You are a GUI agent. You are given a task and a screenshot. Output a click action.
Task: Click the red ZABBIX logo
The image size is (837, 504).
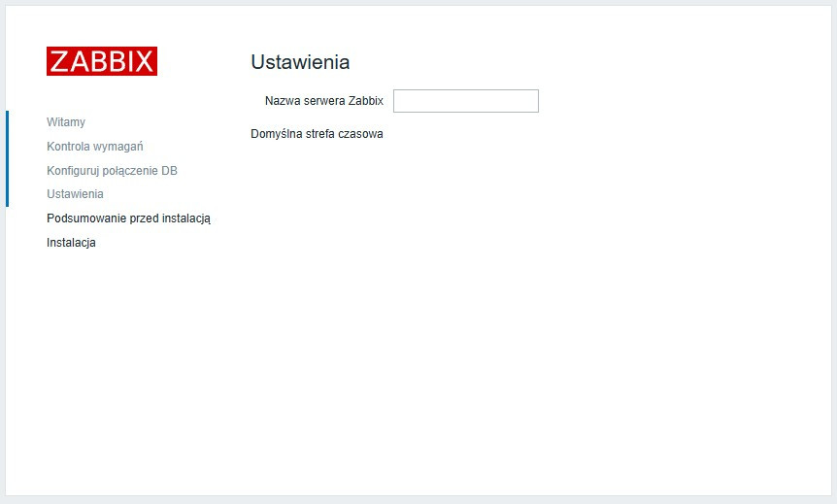101,61
